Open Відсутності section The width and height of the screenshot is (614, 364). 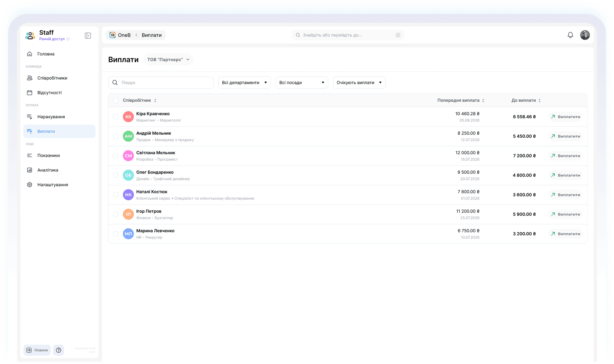(x=59, y=93)
